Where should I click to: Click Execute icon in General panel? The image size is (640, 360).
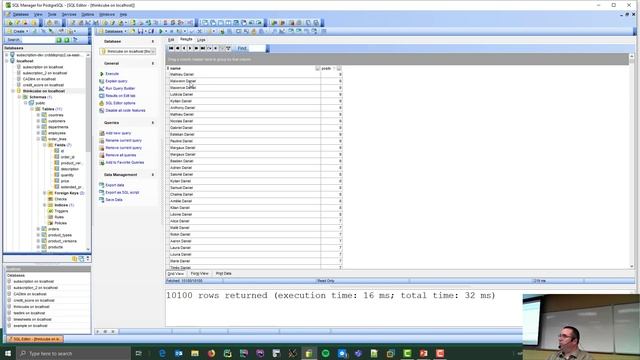click(102, 74)
